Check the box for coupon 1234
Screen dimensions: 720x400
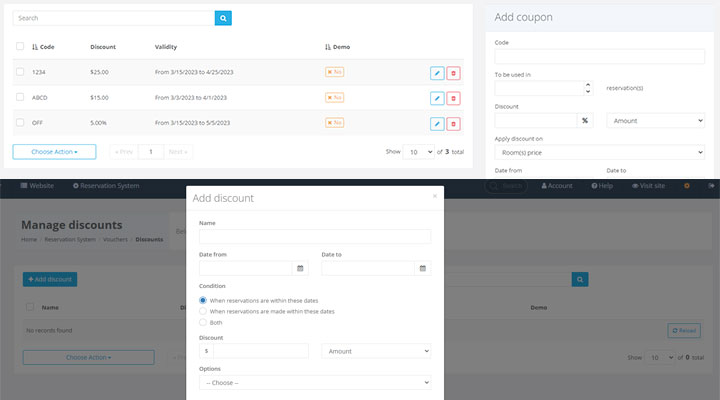(x=20, y=72)
